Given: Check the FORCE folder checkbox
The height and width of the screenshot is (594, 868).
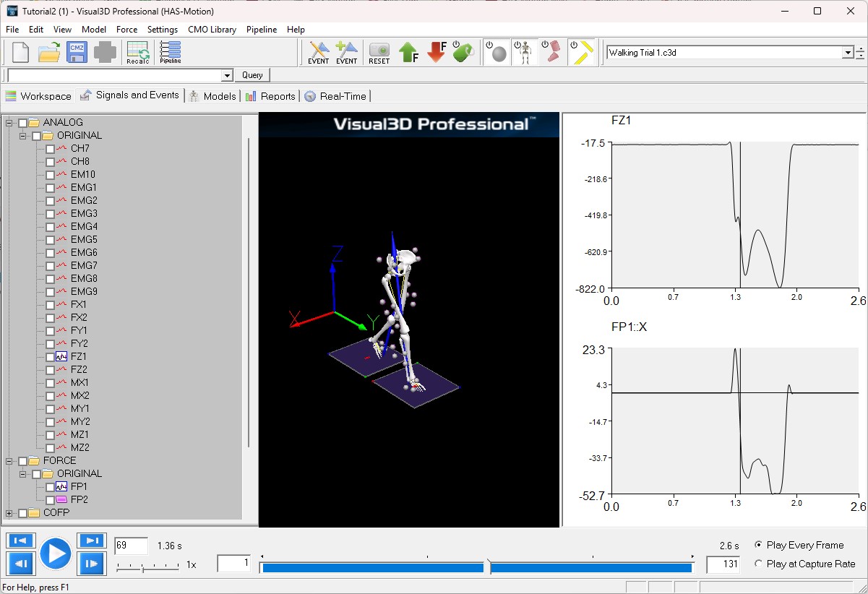Looking at the screenshot, I should (22, 461).
